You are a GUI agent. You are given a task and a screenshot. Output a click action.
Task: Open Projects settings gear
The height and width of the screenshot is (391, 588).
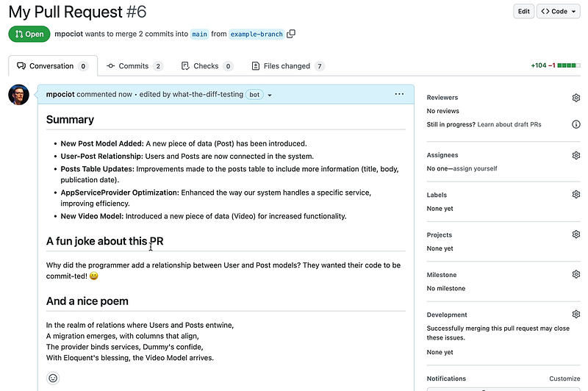coord(576,234)
